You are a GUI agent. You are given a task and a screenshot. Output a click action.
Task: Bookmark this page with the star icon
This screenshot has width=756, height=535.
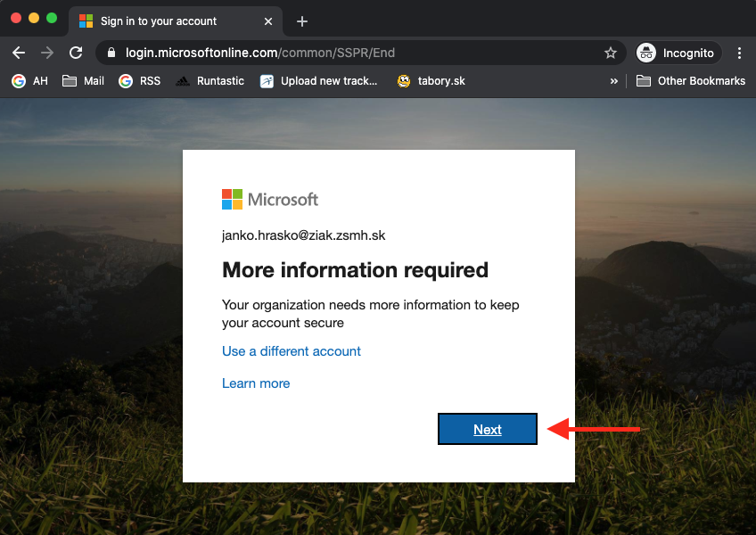pos(611,53)
